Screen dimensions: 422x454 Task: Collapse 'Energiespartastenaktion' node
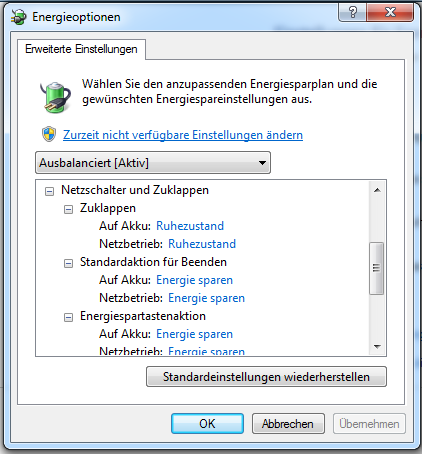point(68,317)
